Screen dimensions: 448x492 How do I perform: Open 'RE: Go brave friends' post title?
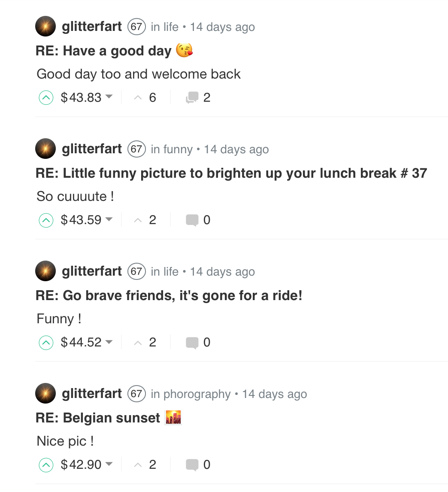pyautogui.click(x=169, y=295)
